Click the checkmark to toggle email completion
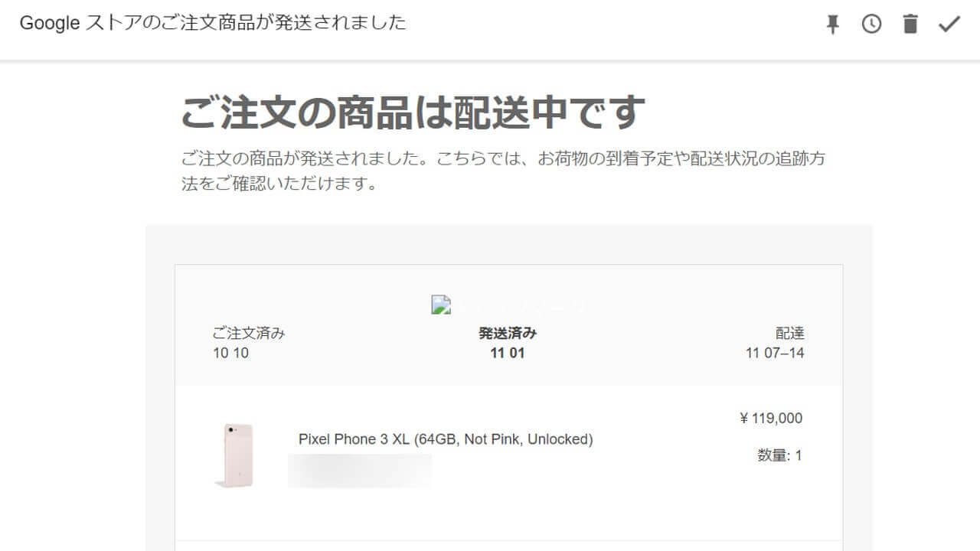Image resolution: width=980 pixels, height=551 pixels. 949,24
